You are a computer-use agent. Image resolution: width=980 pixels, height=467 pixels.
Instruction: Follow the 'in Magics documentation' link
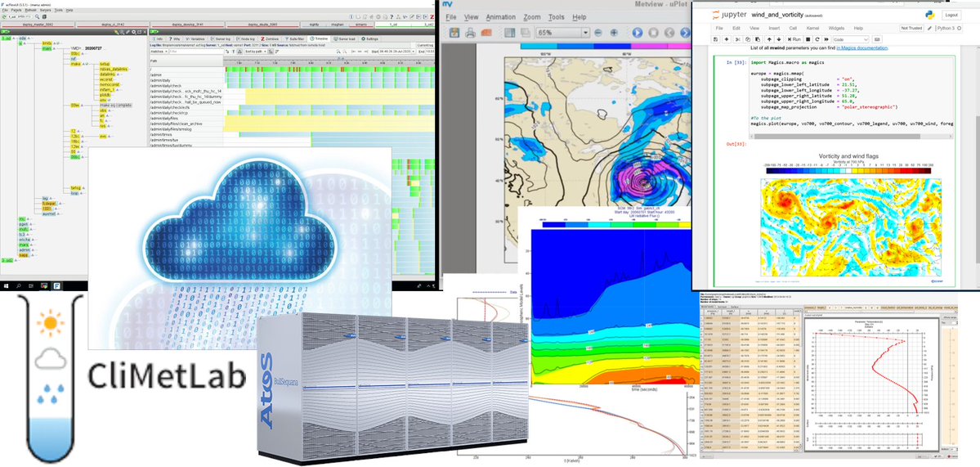pyautogui.click(x=862, y=47)
